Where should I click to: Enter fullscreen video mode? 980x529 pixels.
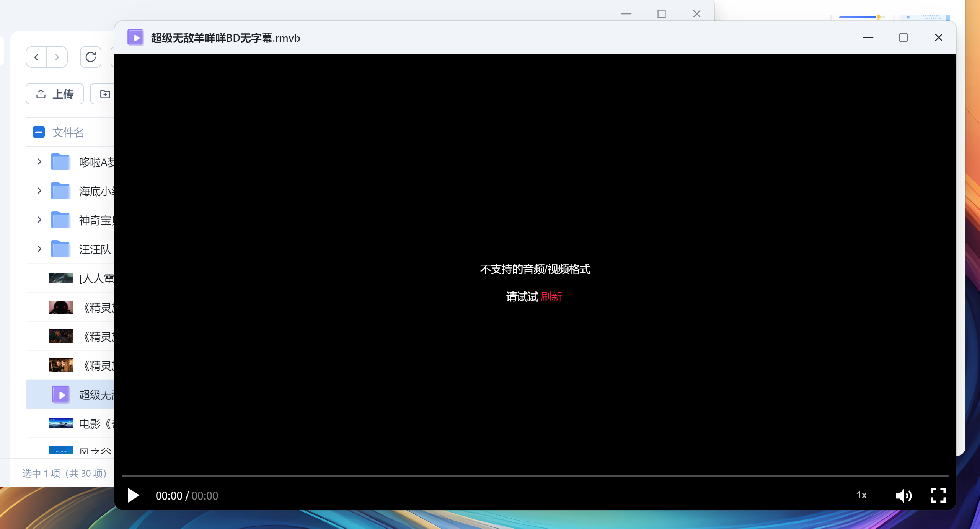(938, 495)
